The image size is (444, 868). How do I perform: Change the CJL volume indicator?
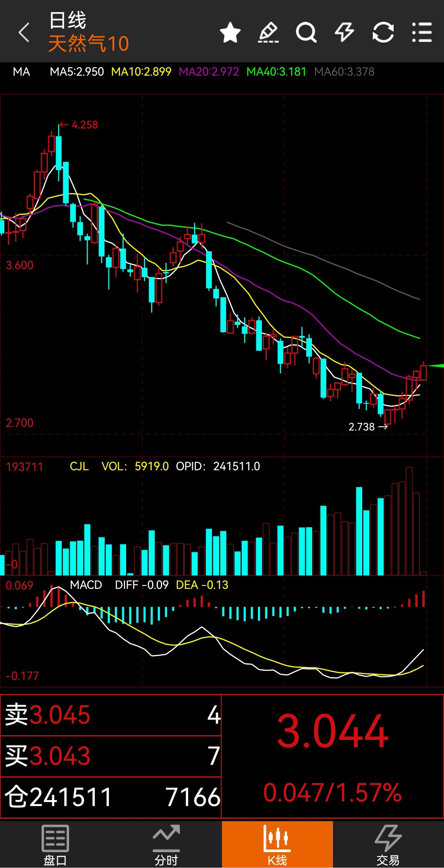coord(79,466)
